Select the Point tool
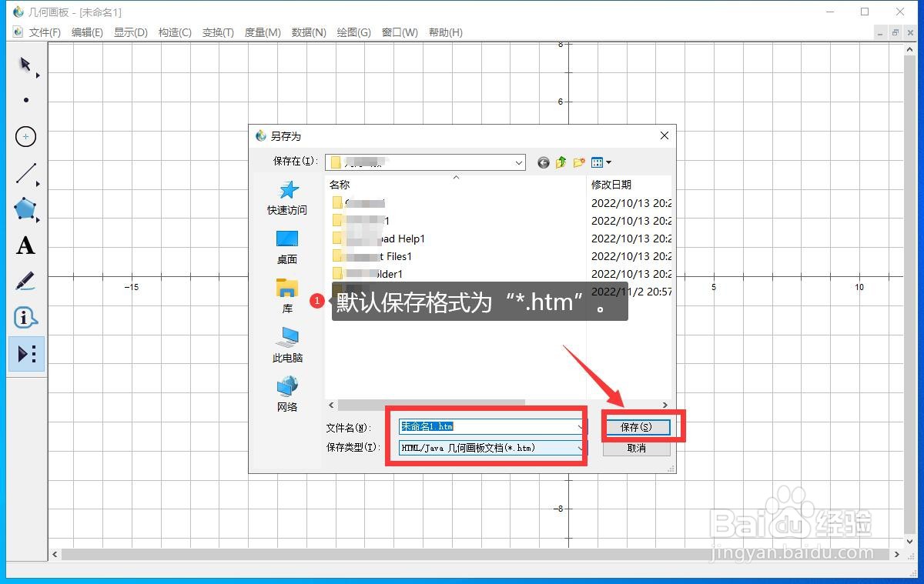This screenshot has width=924, height=584. pos(25,100)
